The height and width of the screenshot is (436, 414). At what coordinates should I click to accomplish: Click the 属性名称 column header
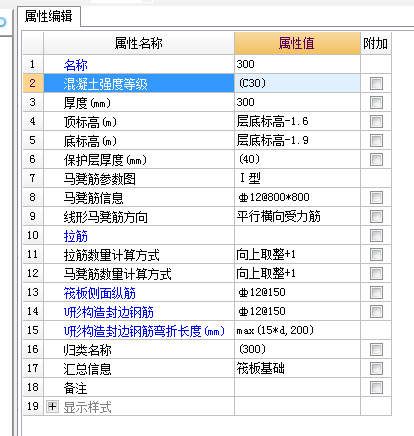coord(139,43)
